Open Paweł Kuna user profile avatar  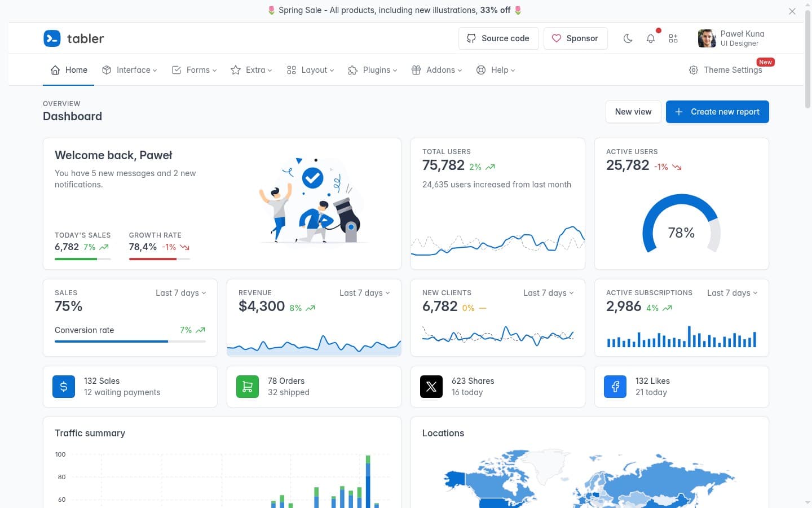[x=707, y=38]
